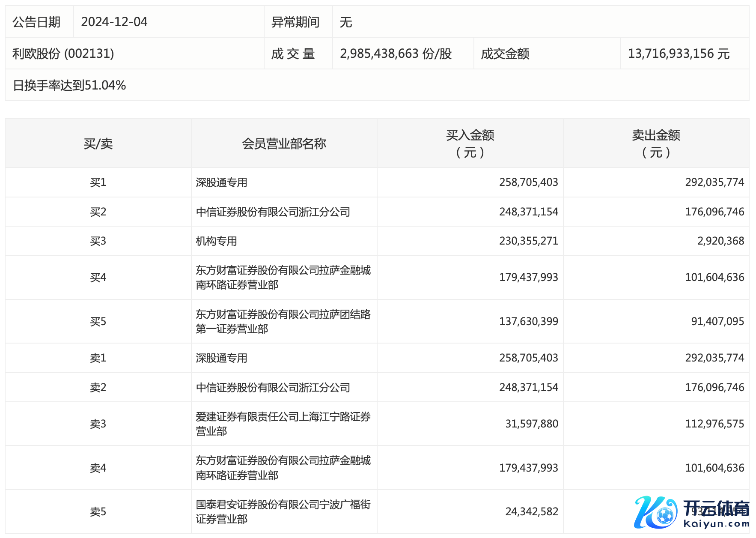The image size is (756, 538).
Task: Sort by the 卖出金额 column header
Action: [x=656, y=143]
